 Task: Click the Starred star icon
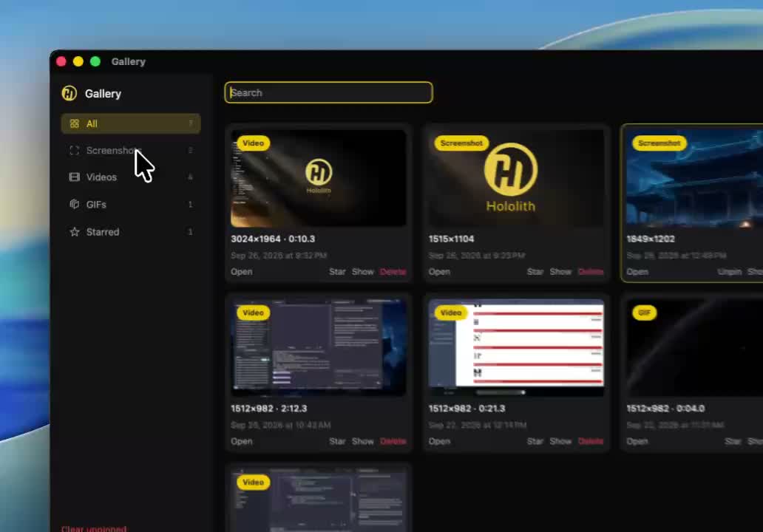point(75,232)
